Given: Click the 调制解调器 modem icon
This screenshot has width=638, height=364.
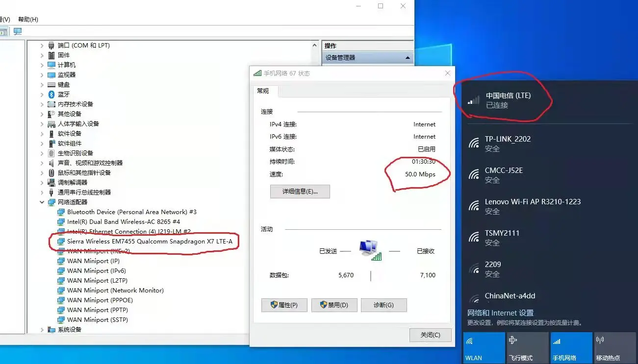Looking at the screenshot, I should click(x=51, y=183).
